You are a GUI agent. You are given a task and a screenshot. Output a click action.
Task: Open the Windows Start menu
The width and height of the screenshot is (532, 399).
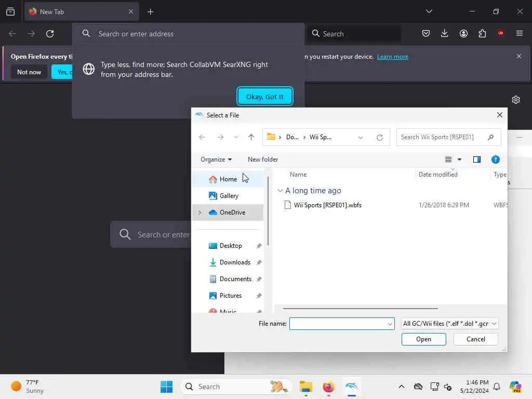point(166,387)
